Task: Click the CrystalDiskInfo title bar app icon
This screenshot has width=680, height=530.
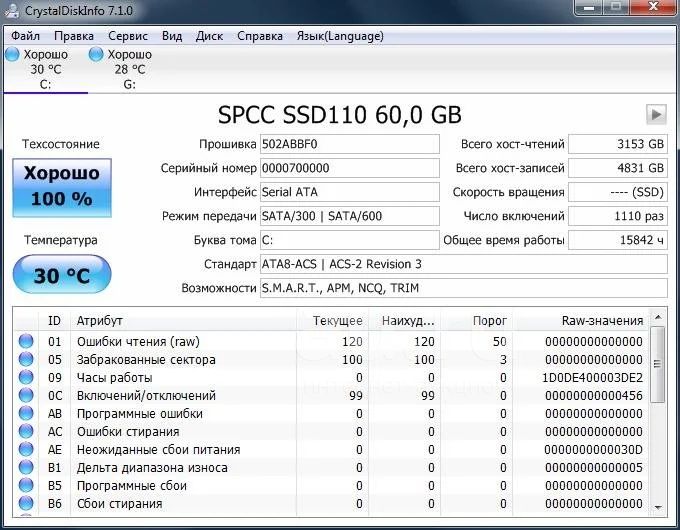Action: point(12,10)
